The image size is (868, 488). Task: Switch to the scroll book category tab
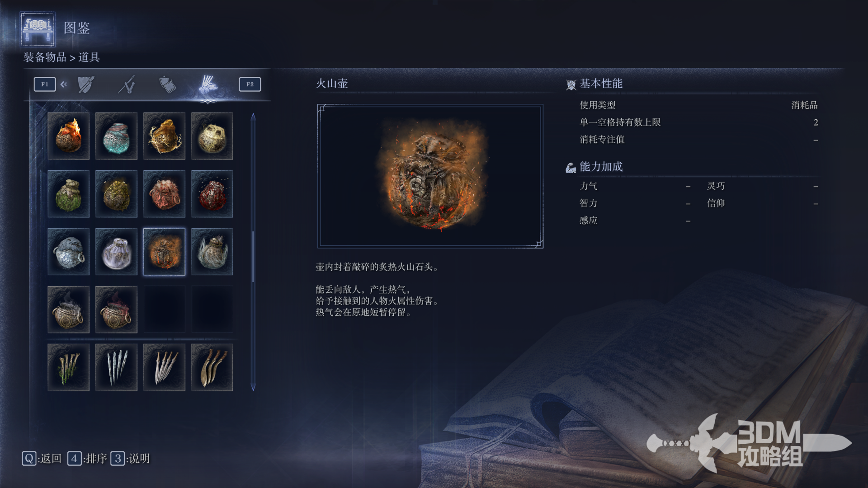167,84
